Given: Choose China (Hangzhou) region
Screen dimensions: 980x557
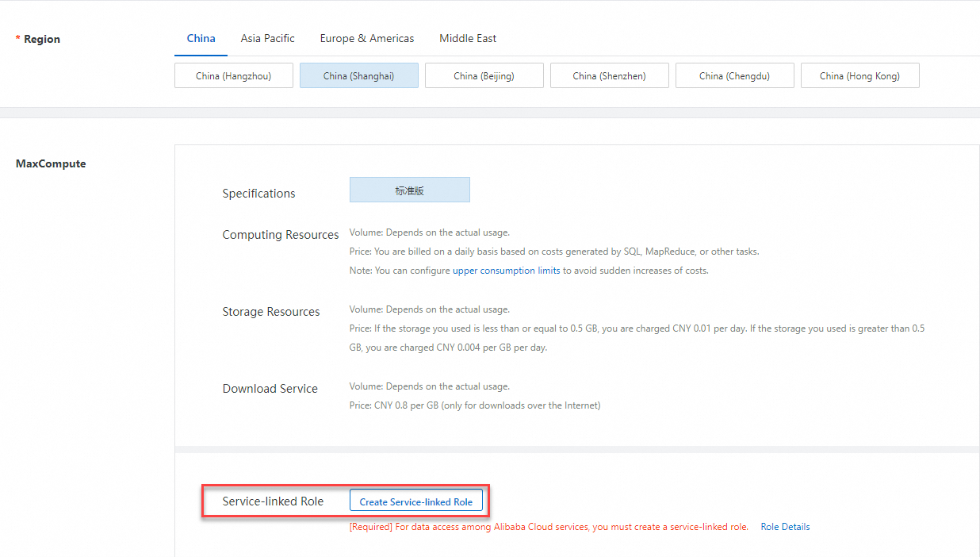Looking at the screenshot, I should pos(234,76).
